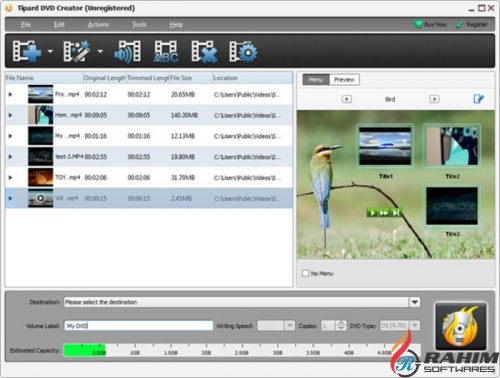Screen dimensions: 500x378
Task: Open the Tools menu
Action: pyautogui.click(x=139, y=24)
